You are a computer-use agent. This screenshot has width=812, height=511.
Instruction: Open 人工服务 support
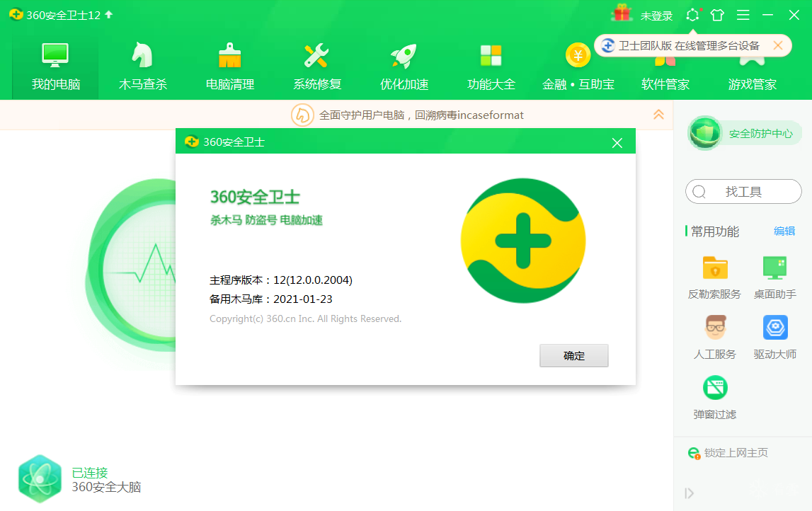(714, 338)
